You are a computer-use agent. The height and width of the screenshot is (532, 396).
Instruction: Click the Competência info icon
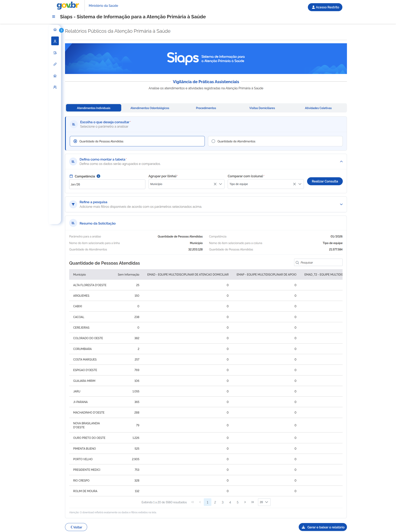coord(98,176)
